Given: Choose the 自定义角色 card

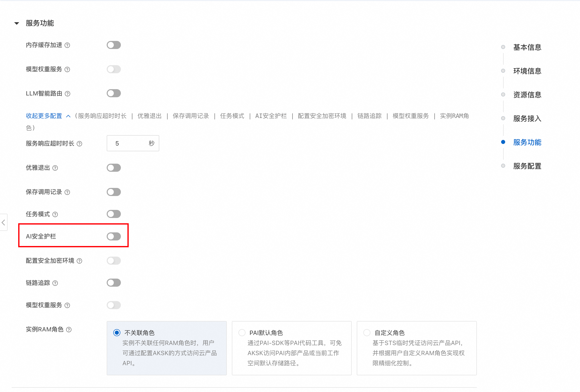Looking at the screenshot, I should tap(416, 348).
